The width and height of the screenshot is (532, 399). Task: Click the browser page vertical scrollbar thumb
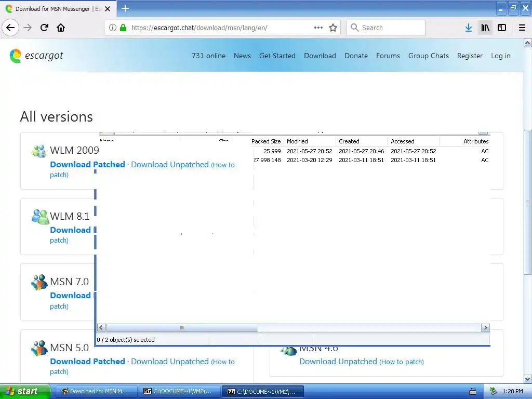pos(528,202)
